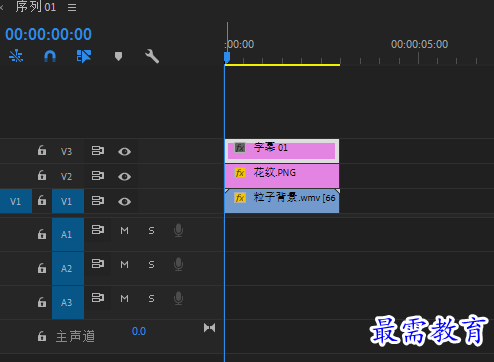Click master track output meter icon
Viewport: 494px width, 362px height.
coord(209,328)
